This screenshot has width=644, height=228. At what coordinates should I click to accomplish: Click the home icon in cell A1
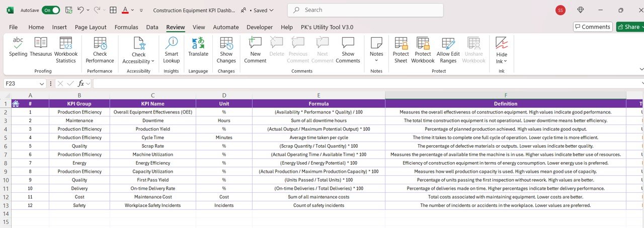[x=16, y=104]
